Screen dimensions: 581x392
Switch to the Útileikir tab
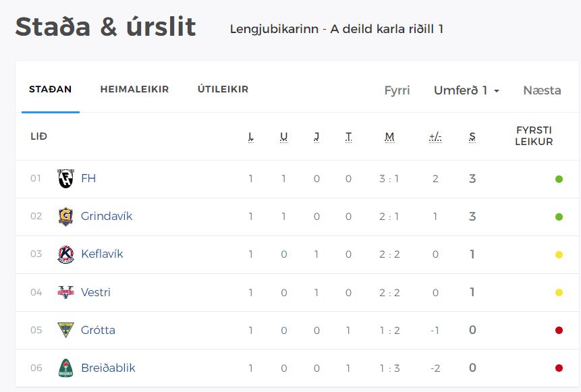tap(223, 89)
